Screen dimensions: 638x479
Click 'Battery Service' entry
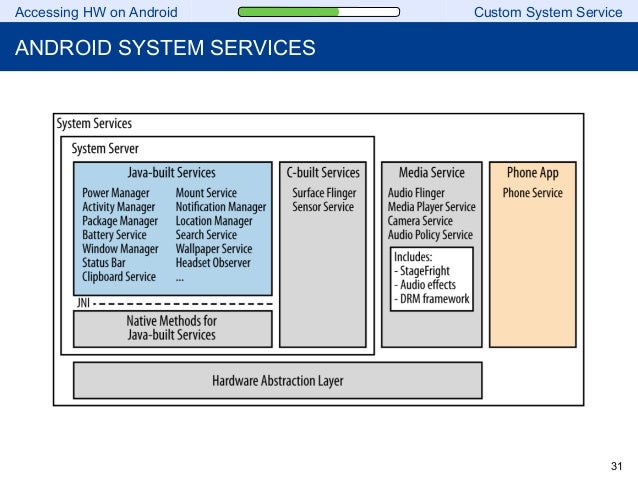114,235
